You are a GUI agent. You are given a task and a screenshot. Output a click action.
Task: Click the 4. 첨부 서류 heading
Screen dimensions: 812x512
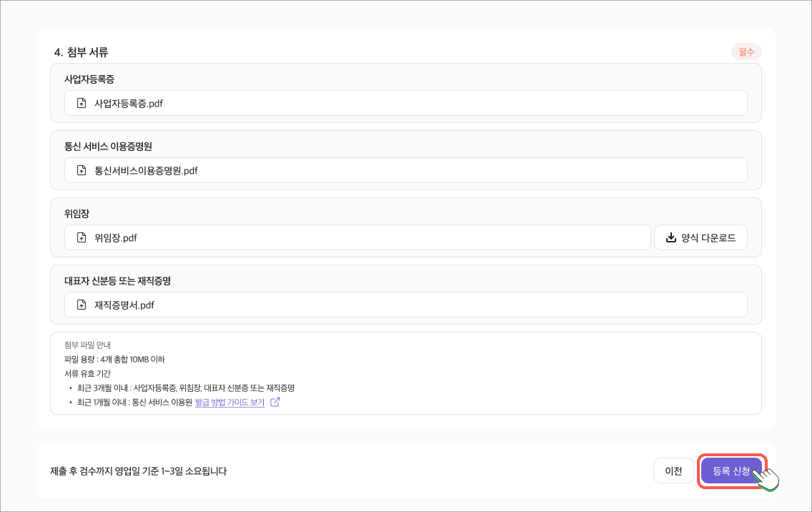point(81,52)
